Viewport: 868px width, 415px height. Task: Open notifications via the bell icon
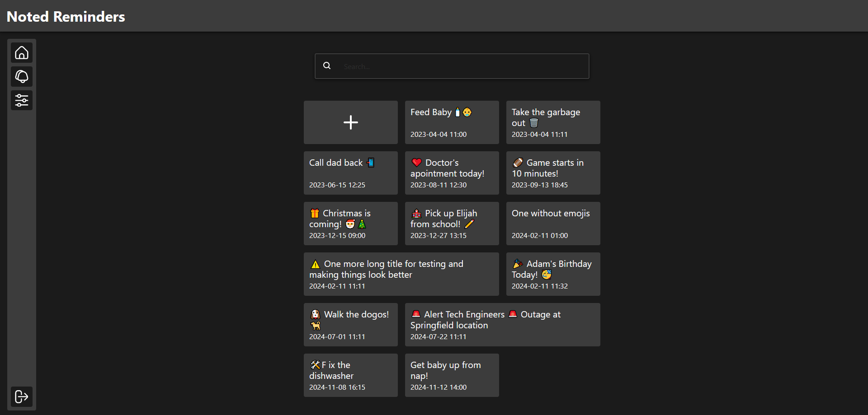click(x=22, y=76)
